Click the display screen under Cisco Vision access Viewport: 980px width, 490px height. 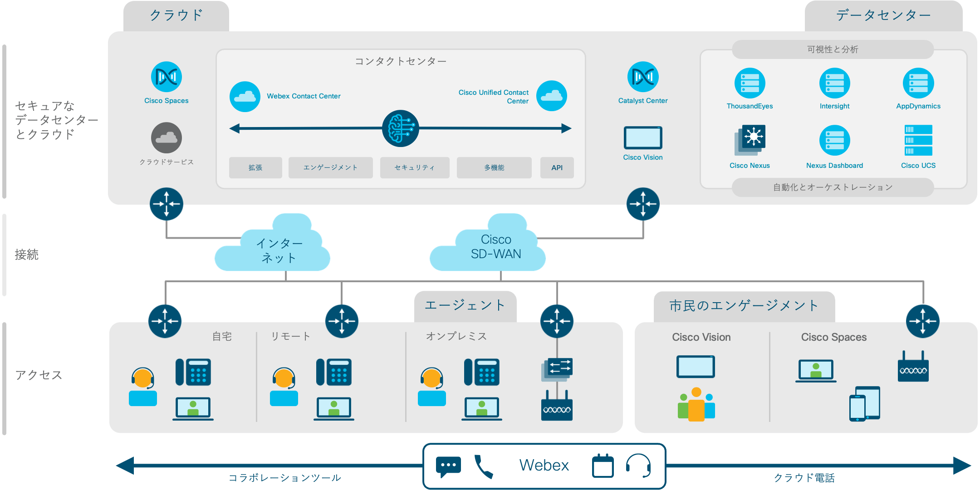pyautogui.click(x=696, y=367)
